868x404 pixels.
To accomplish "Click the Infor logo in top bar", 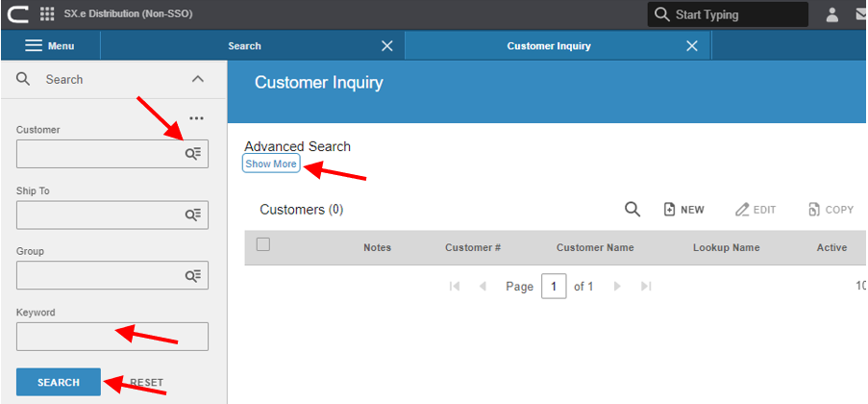I will (17, 14).
